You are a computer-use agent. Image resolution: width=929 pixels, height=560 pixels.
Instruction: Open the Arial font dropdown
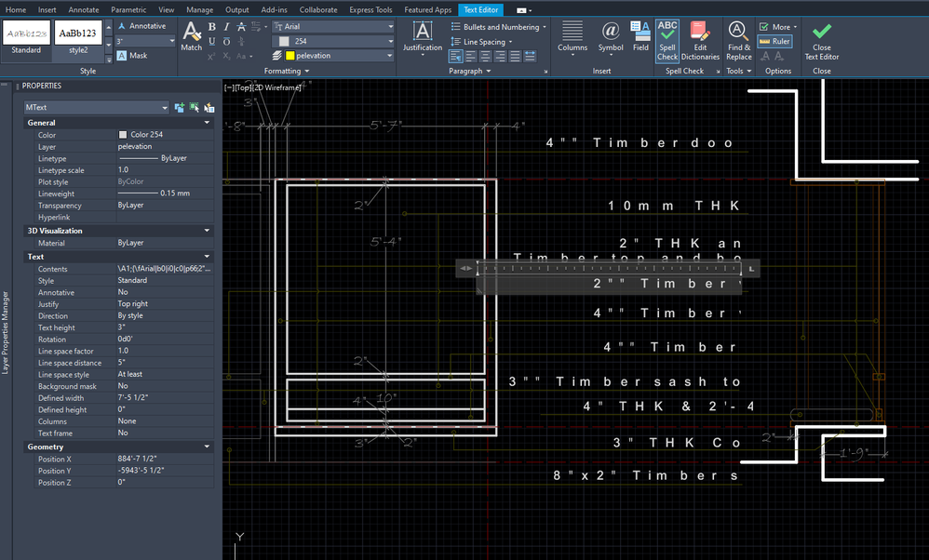click(333, 27)
